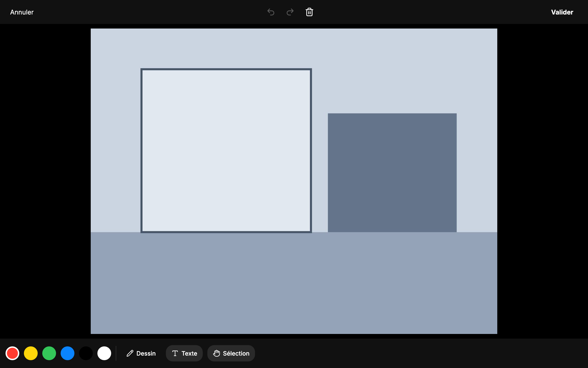
Task: Choose the white color swatch
Action: pos(104,353)
